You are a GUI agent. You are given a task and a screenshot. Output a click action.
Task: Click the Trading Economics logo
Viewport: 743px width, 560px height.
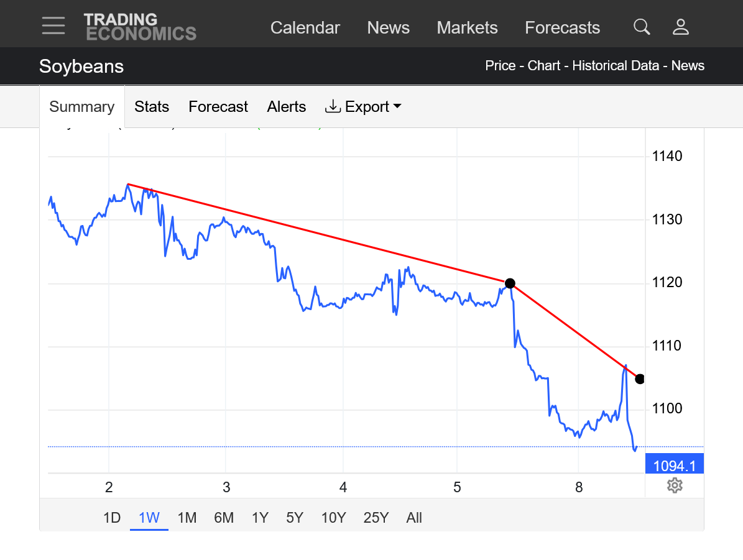click(140, 27)
